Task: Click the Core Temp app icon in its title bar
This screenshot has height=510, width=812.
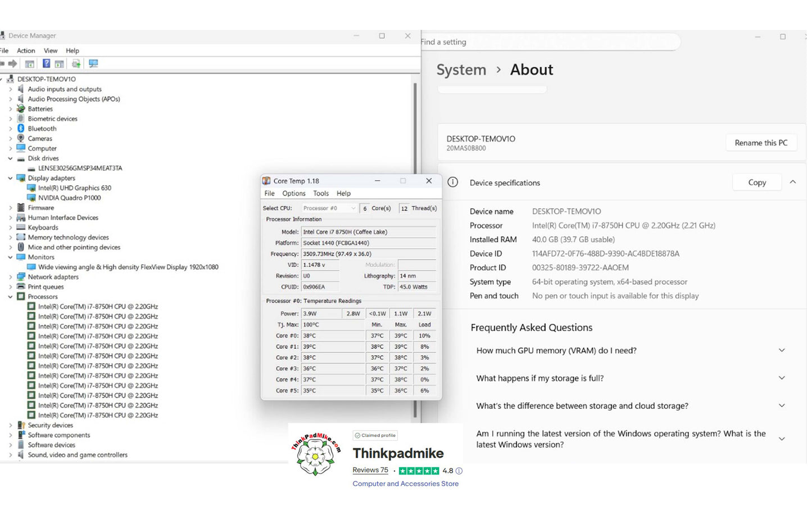Action: click(266, 181)
